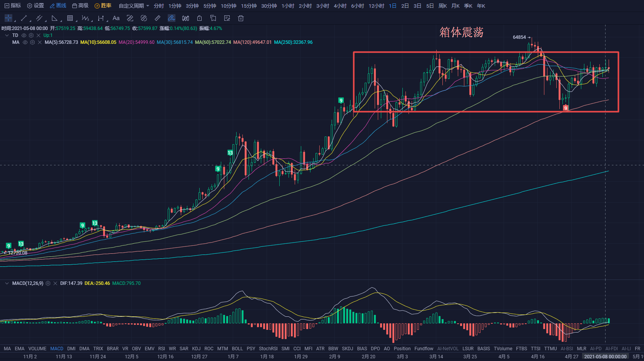Select the crosshair cursor tool
644x361 pixels.
pyautogui.click(x=8, y=18)
